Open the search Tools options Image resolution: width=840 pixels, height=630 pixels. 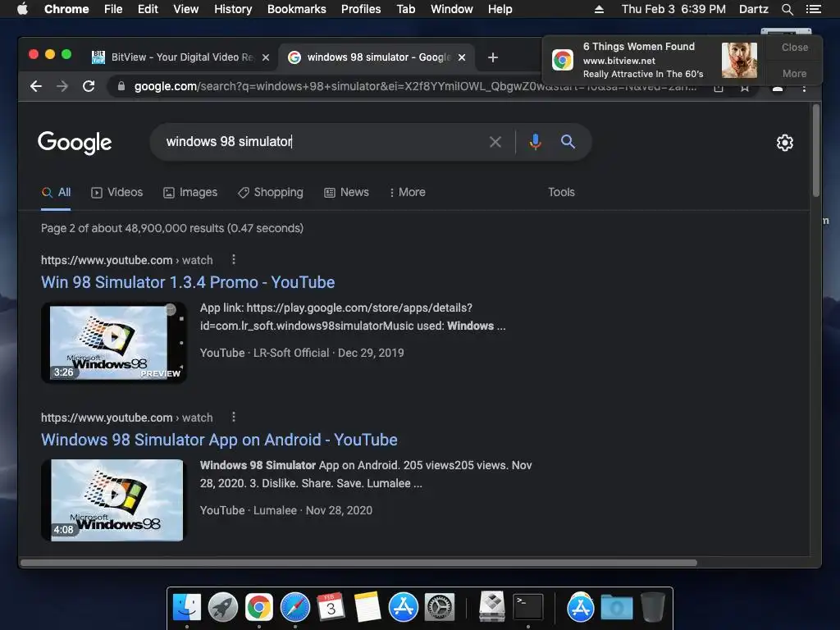click(x=561, y=192)
